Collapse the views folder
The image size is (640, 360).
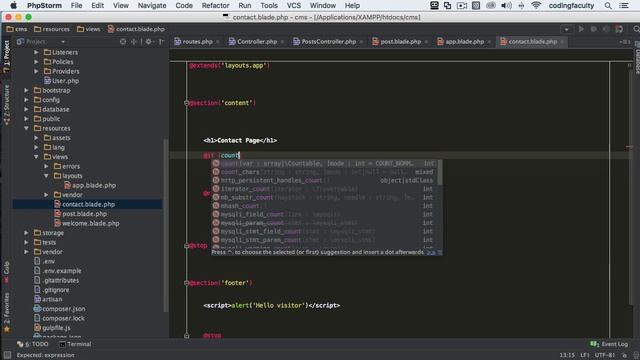(37, 157)
